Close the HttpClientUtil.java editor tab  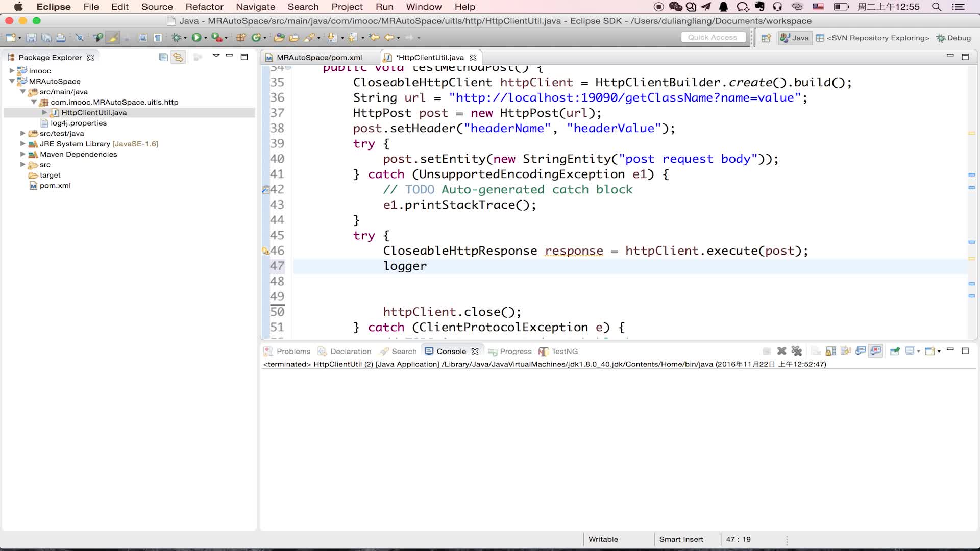[x=473, y=58]
